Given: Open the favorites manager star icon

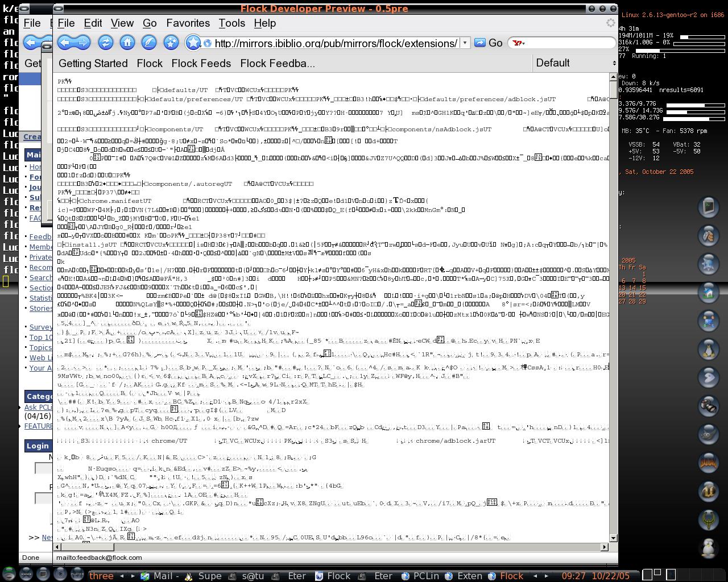Looking at the screenshot, I should tap(171, 43).
